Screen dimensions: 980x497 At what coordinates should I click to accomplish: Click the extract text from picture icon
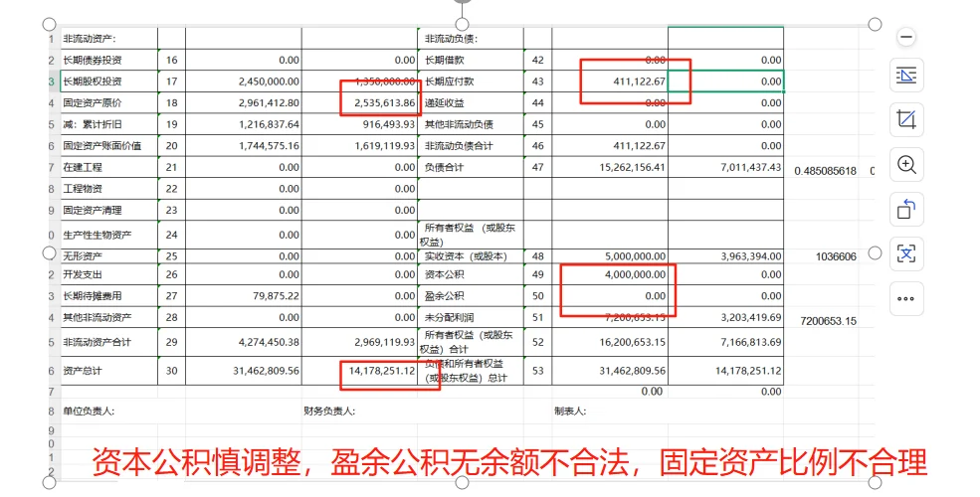[906, 253]
